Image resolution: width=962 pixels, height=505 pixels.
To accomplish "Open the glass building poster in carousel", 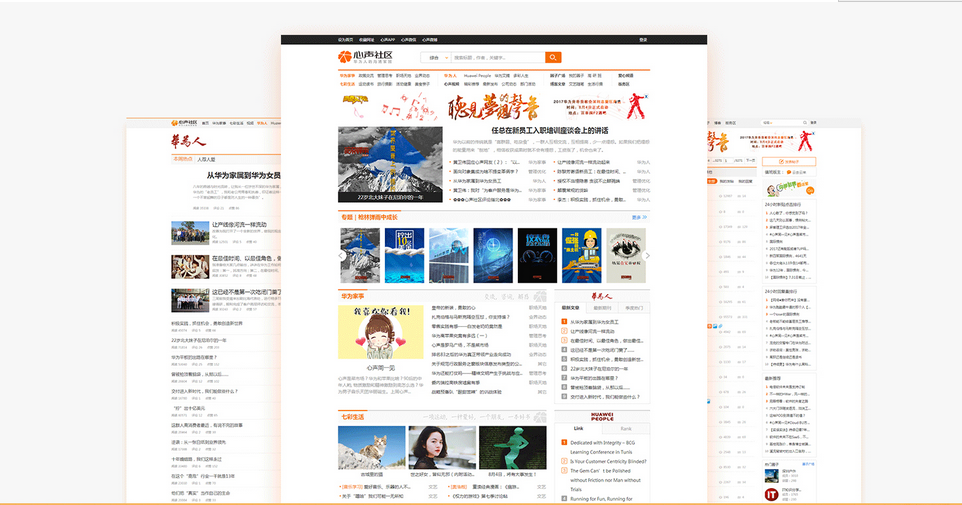I will pyautogui.click(x=448, y=255).
